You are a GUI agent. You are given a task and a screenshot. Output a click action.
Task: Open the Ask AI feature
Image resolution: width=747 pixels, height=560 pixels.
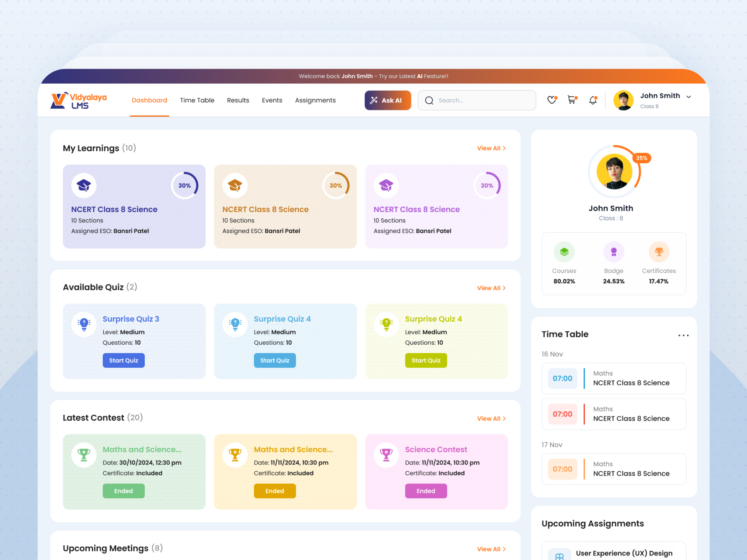(x=388, y=100)
